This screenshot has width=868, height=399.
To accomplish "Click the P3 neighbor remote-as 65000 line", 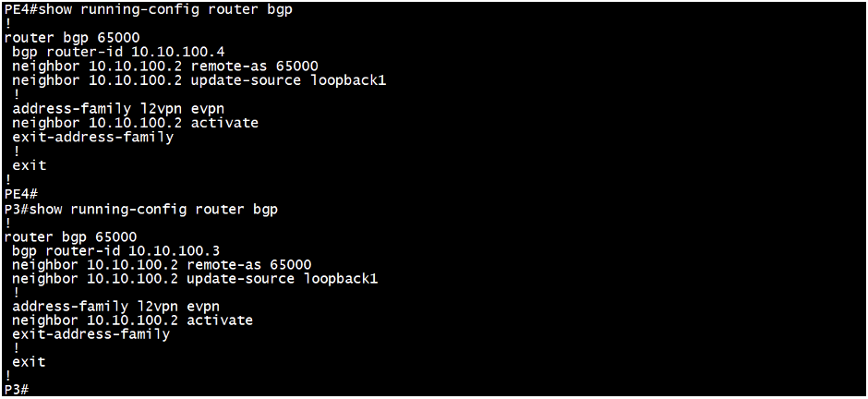I will tap(162, 264).
